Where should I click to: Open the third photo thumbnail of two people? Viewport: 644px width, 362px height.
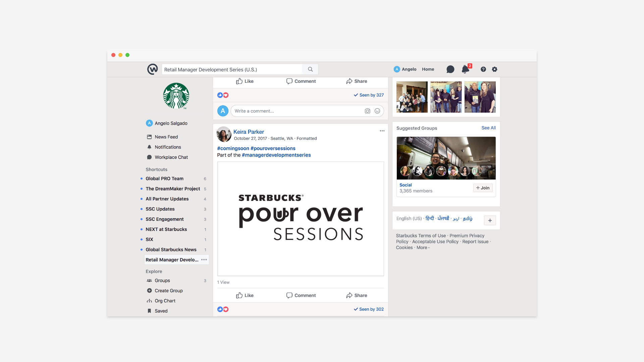[480, 97]
